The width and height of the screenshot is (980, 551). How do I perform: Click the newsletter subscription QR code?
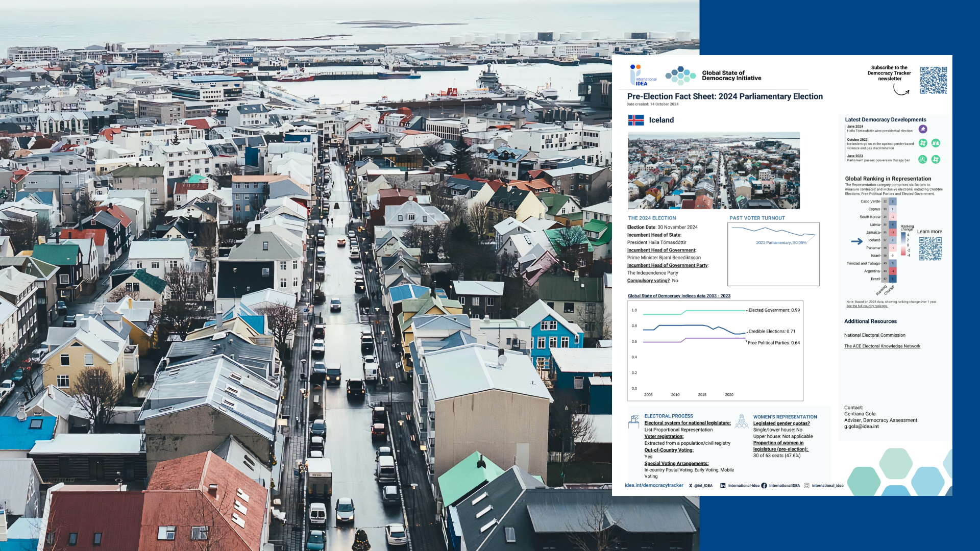point(933,80)
